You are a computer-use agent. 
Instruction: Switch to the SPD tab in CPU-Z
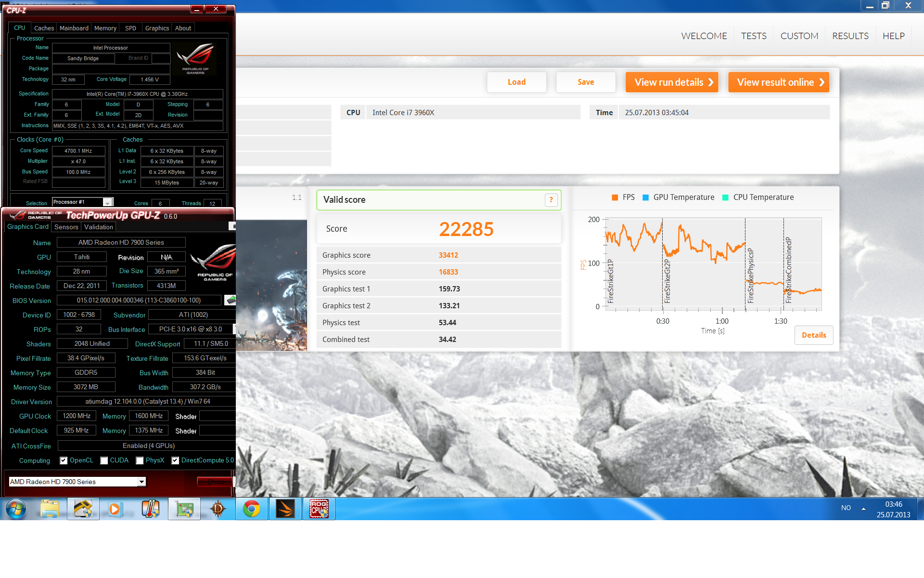[x=131, y=28]
